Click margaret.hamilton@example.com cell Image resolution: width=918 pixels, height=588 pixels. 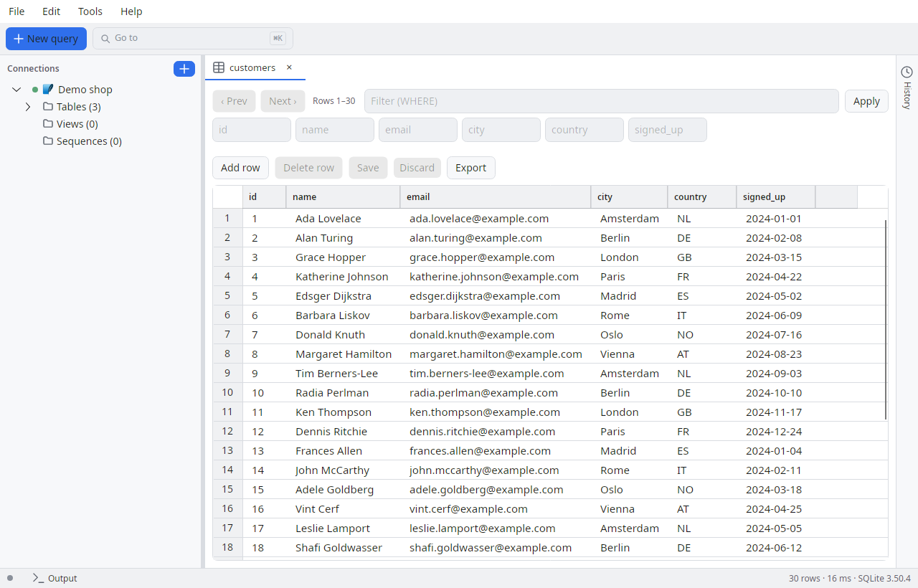click(495, 354)
